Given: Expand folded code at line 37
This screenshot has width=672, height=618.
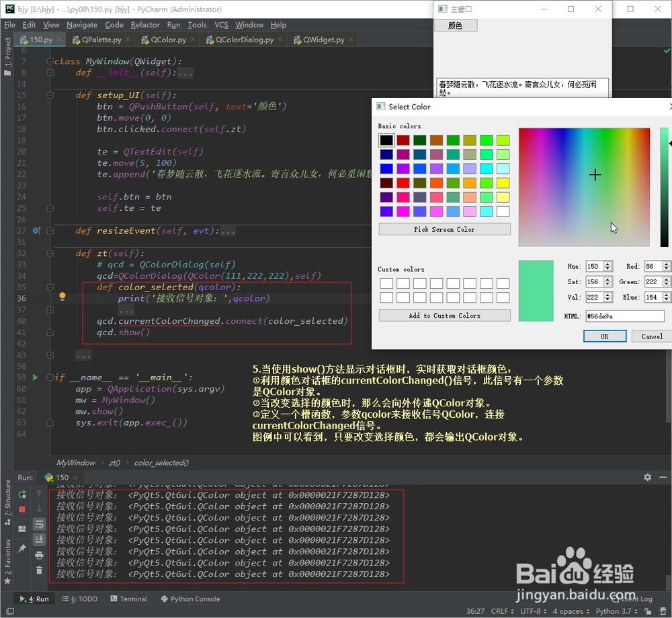Looking at the screenshot, I should 50,310.
